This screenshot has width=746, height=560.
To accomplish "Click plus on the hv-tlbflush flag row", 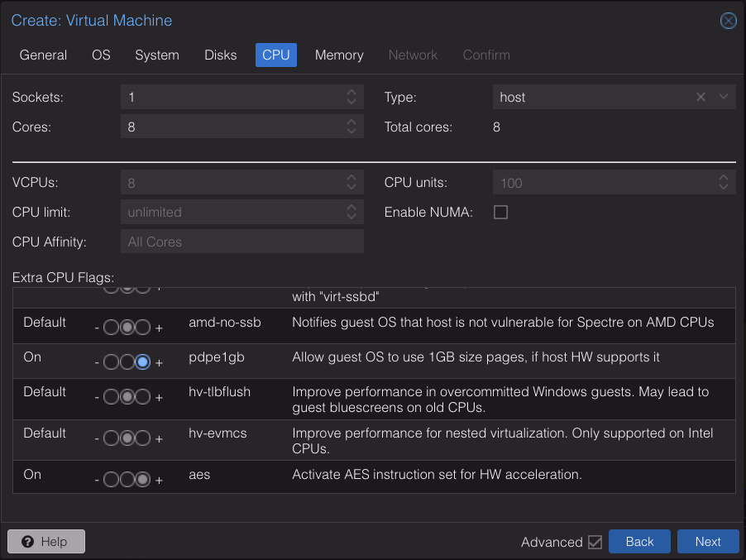I will tap(159, 396).
